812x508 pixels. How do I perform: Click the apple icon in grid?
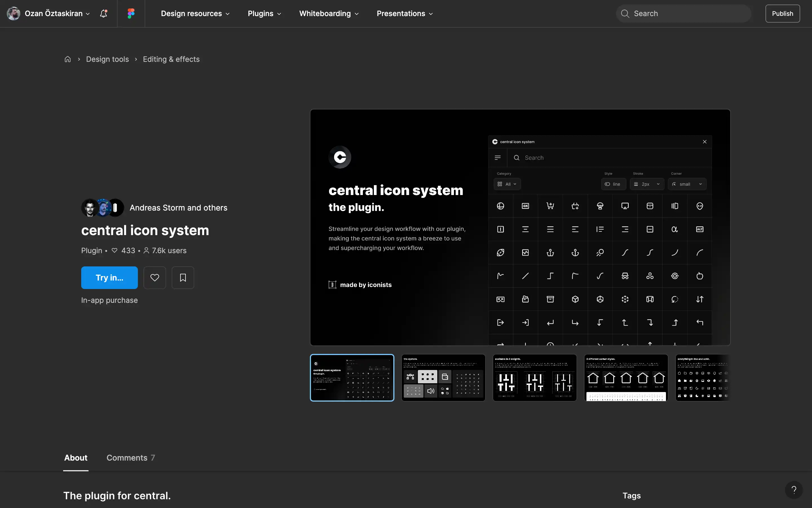click(x=700, y=276)
